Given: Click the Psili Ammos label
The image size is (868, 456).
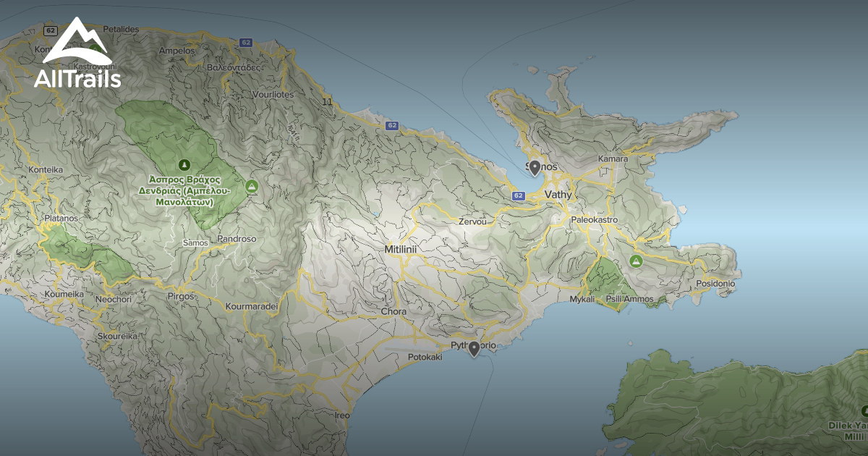Looking at the screenshot, I should pyautogui.click(x=630, y=298).
